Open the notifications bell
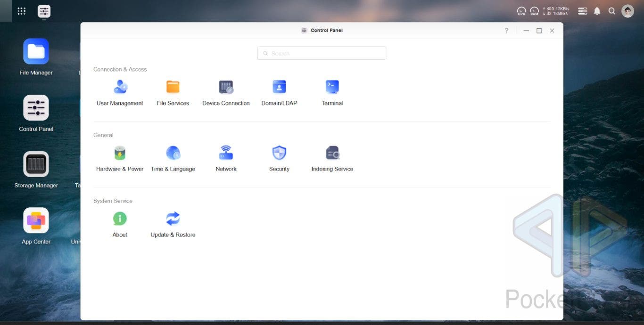This screenshot has width=644, height=325. pyautogui.click(x=597, y=11)
